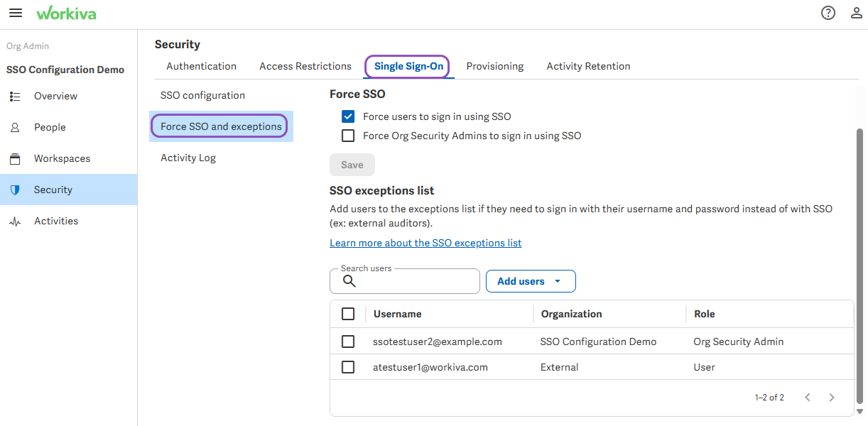
Task: Switch to the Access Restrictions tab
Action: tap(305, 66)
